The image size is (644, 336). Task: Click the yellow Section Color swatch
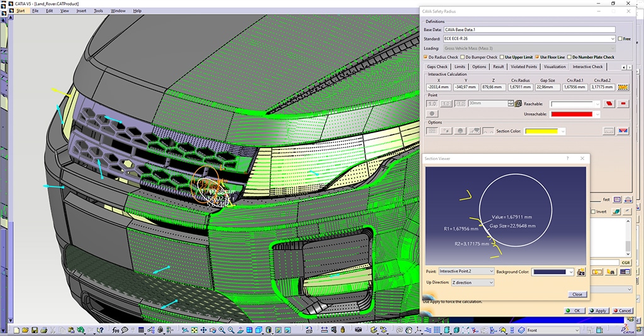pos(541,131)
